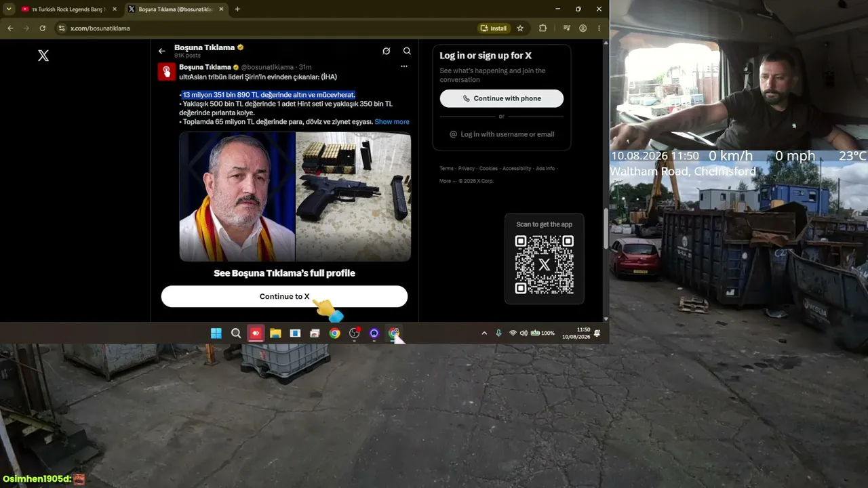Open a new tab with the plus button
This screenshot has width=868, height=488.
237,9
